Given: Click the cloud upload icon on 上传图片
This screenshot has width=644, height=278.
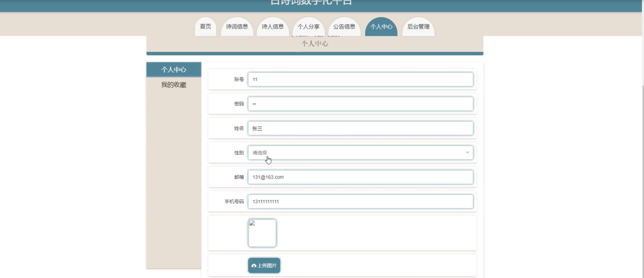Looking at the screenshot, I should (x=254, y=266).
